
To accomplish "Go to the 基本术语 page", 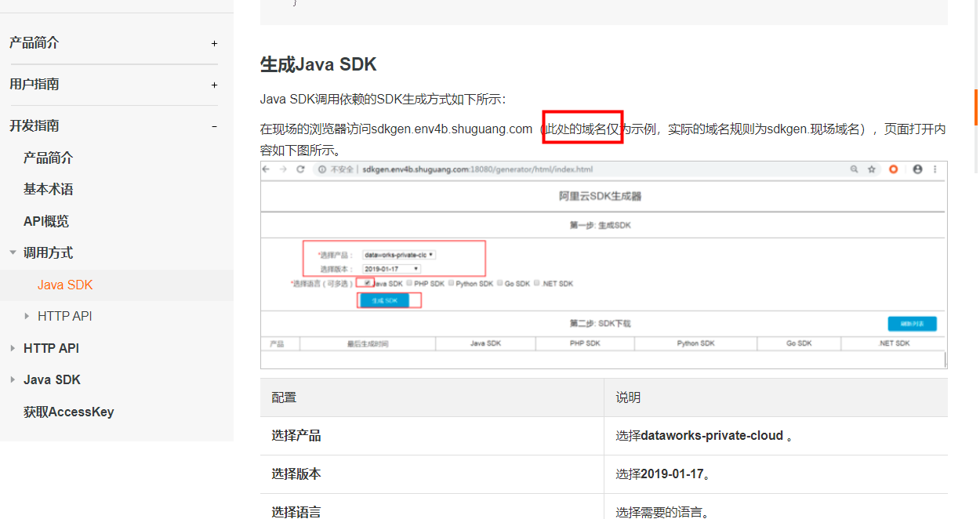I will 48,189.
